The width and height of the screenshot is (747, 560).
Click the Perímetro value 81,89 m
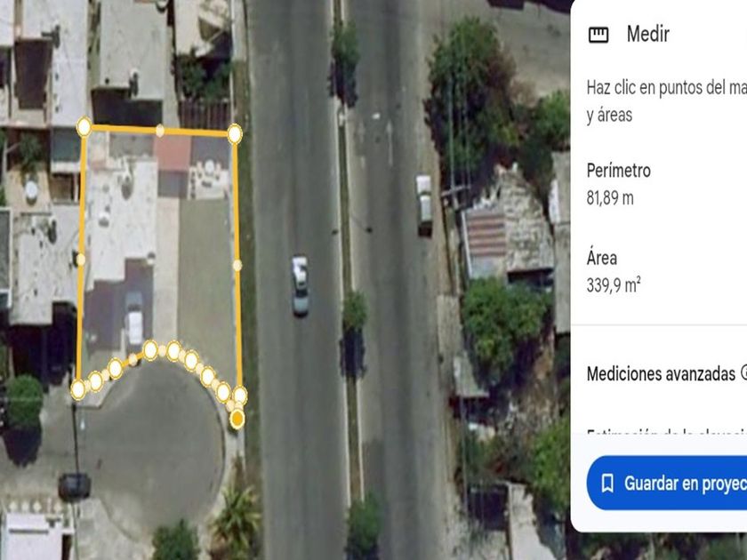(610, 197)
